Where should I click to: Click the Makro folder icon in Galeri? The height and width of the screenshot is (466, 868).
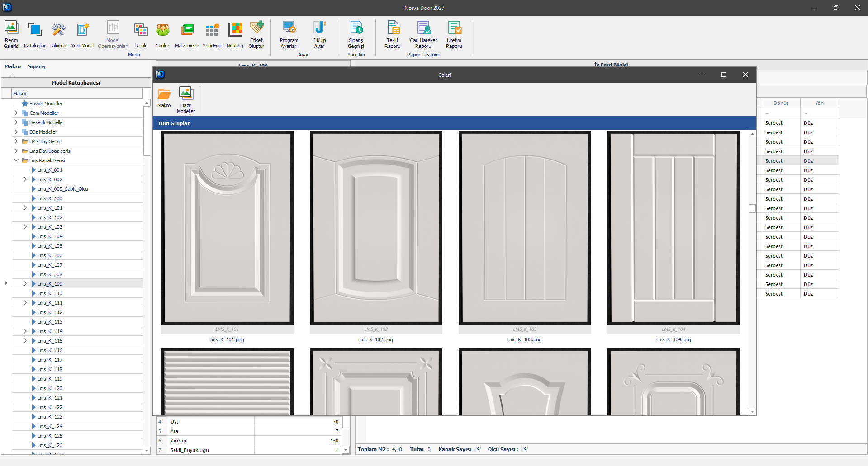(164, 98)
